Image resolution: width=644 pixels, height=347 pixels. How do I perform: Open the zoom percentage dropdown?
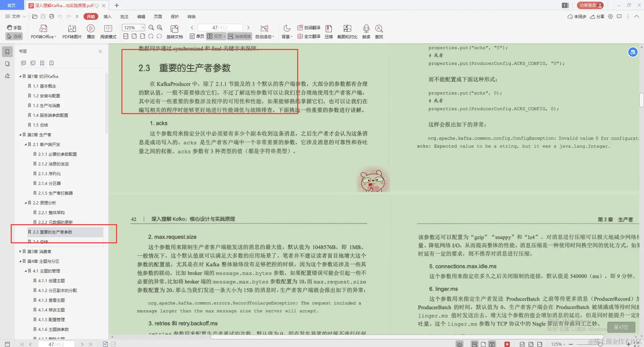pyautogui.click(x=143, y=27)
